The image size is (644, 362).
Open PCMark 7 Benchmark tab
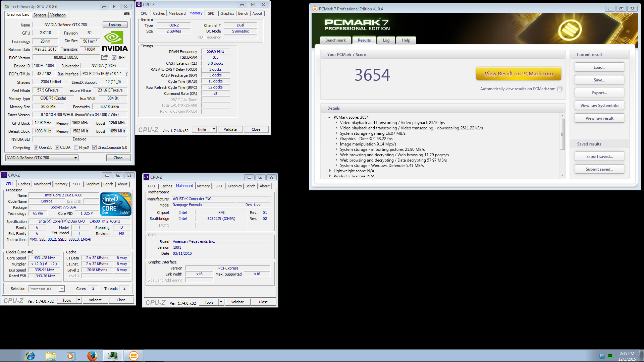[x=335, y=40]
